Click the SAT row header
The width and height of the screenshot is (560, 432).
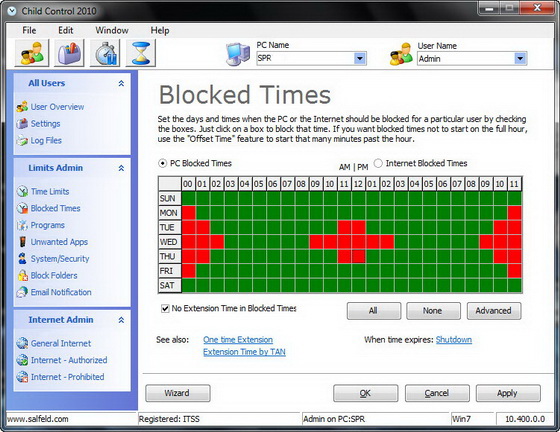tap(170, 286)
